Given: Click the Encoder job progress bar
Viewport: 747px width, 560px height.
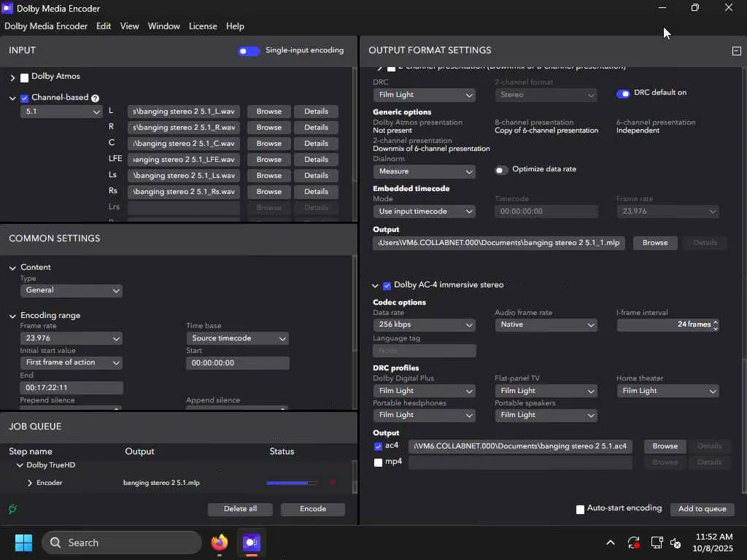Looking at the screenshot, I should click(291, 483).
